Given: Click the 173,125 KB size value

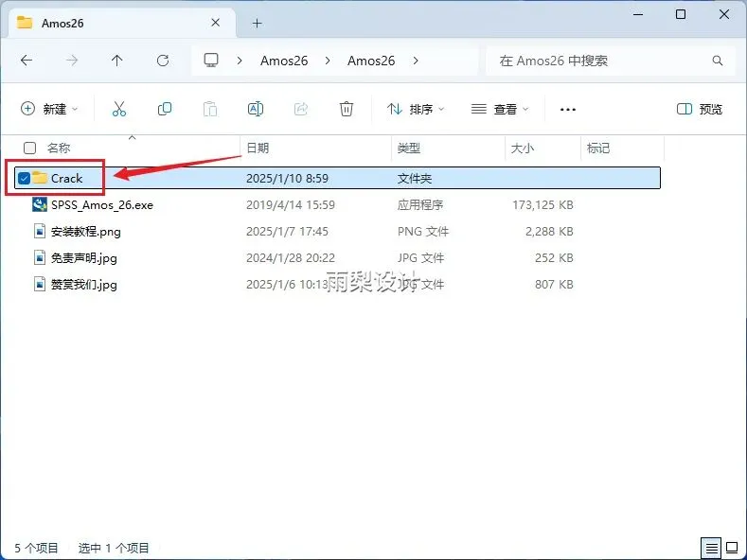Looking at the screenshot, I should coord(542,204).
